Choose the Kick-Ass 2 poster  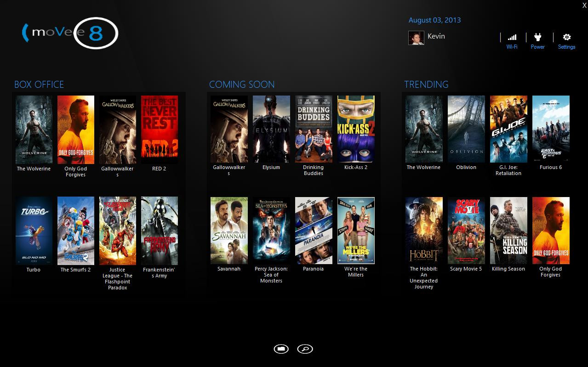(356, 129)
